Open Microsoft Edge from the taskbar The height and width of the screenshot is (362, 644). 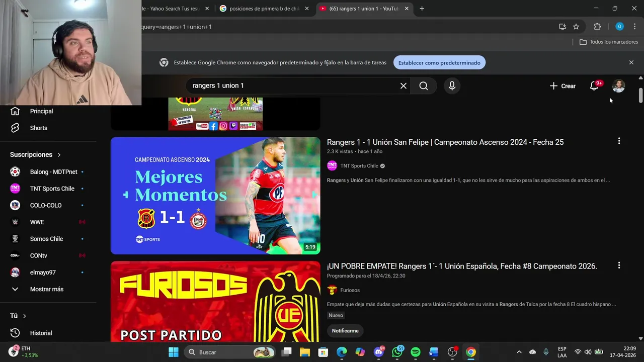pyautogui.click(x=342, y=352)
